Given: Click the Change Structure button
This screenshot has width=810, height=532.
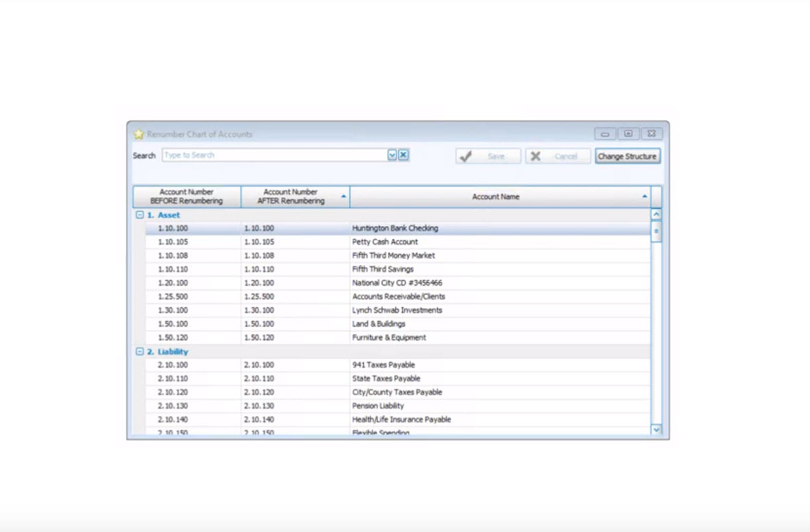Looking at the screenshot, I should 627,155.
